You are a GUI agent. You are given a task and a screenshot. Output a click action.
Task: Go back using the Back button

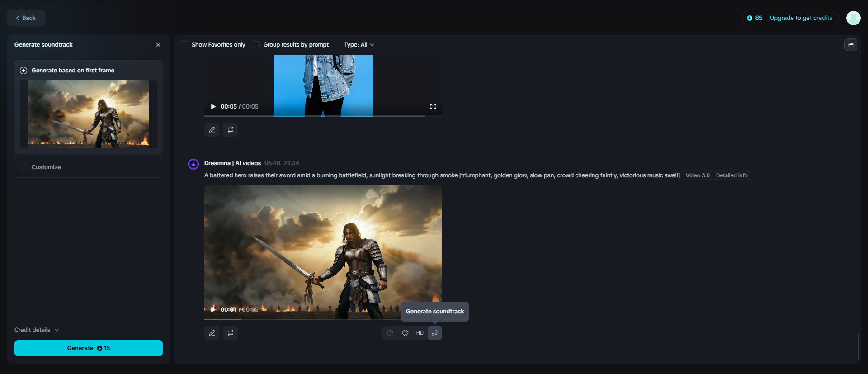click(x=26, y=18)
